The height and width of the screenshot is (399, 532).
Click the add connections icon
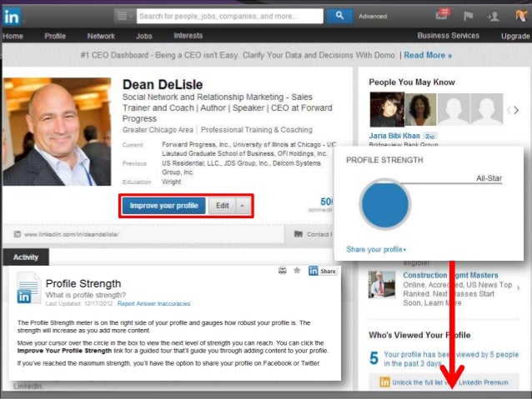[493, 16]
